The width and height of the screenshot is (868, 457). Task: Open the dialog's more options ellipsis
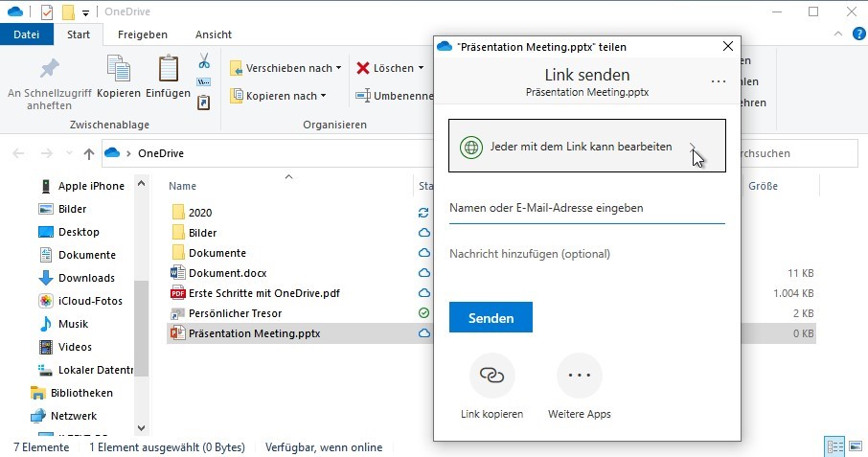click(x=718, y=81)
